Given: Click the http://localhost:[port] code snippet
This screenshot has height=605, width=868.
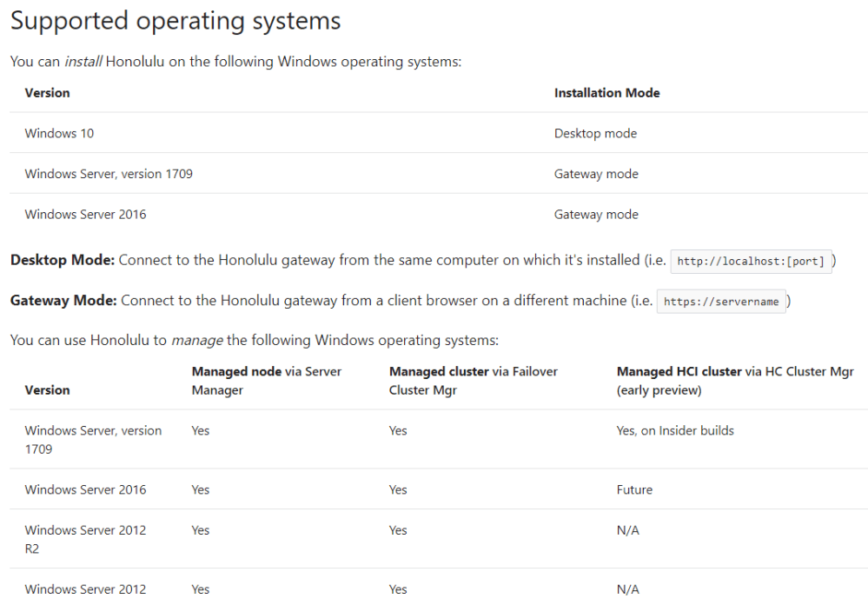Looking at the screenshot, I should coord(751,261).
